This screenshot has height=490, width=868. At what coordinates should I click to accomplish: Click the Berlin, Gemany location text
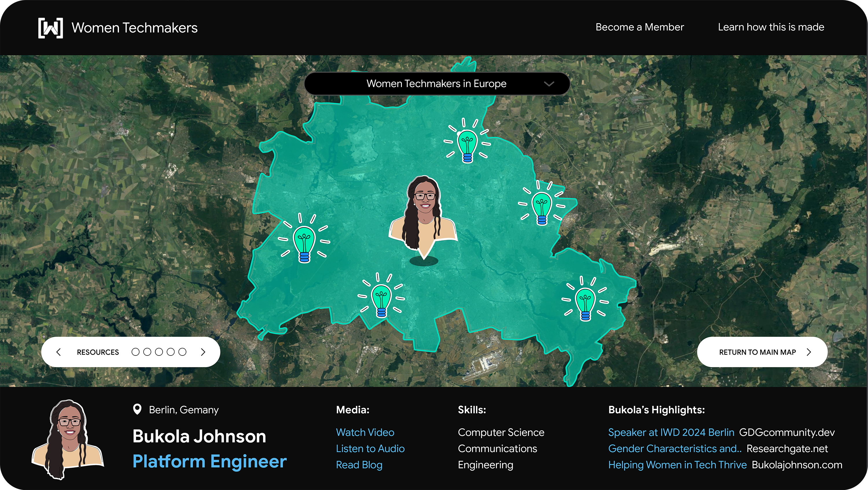(x=184, y=410)
